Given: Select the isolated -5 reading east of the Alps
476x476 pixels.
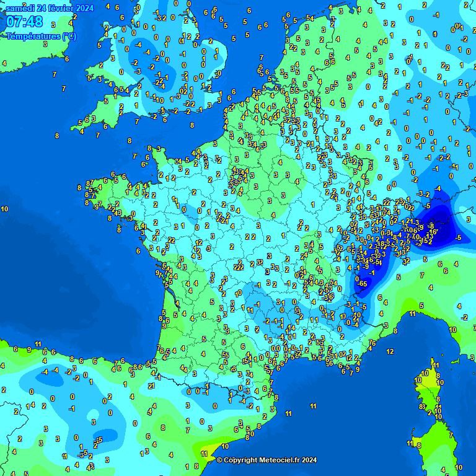Looking at the screenshot, I should [x=458, y=237].
